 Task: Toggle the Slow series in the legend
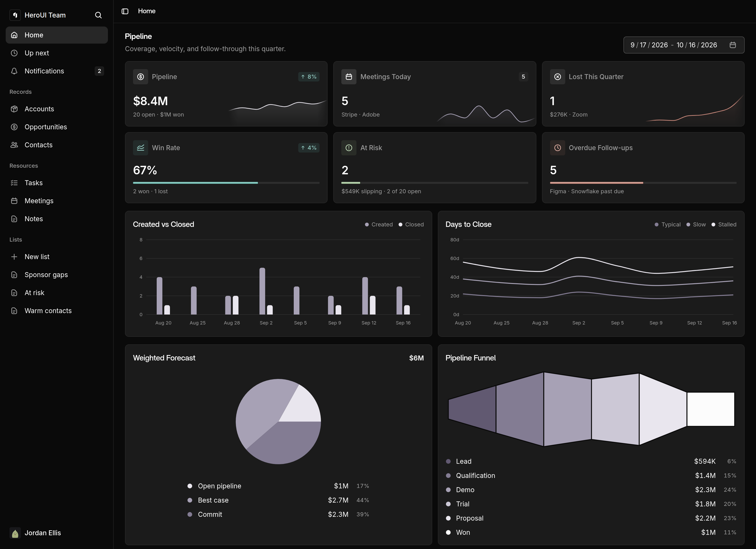(696, 225)
